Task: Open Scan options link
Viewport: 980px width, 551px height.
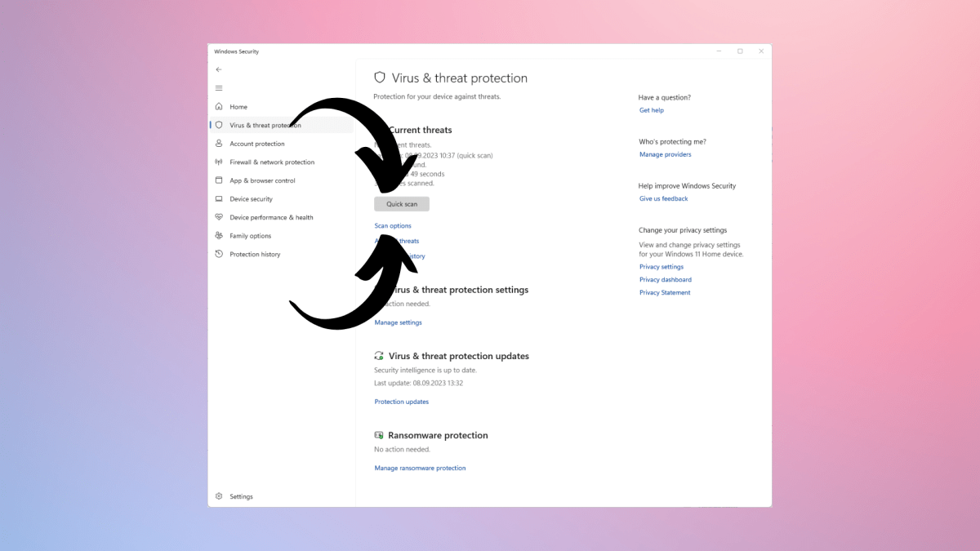Action: 393,226
